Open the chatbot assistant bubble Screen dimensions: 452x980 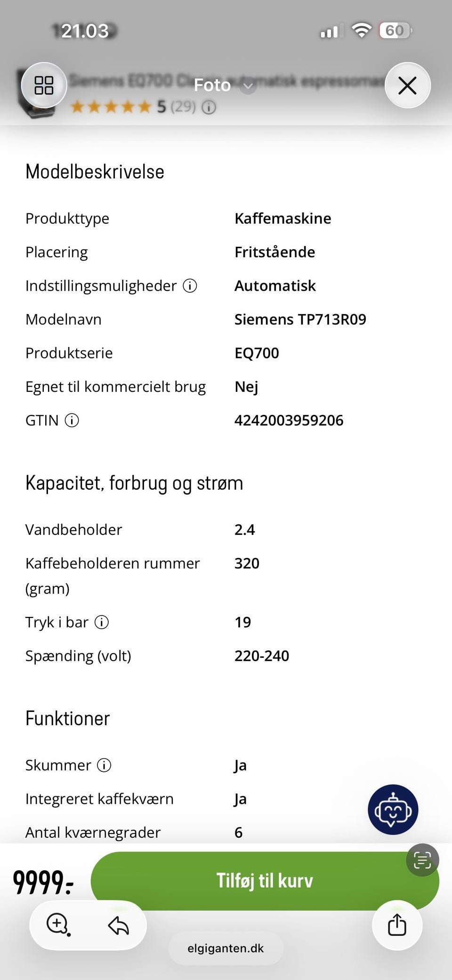click(393, 810)
